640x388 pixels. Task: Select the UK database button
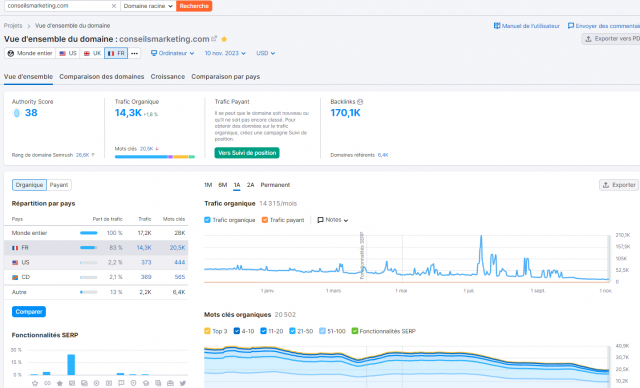pyautogui.click(x=92, y=53)
